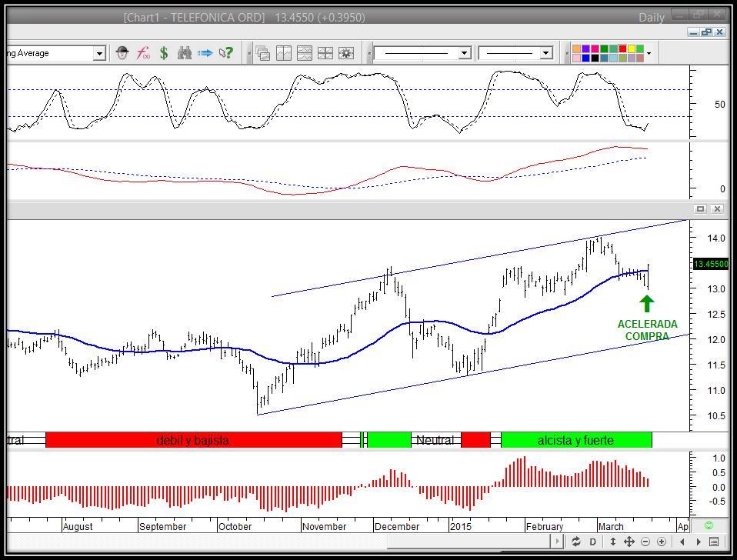Open the line style dropdown
Image resolution: width=737 pixels, height=560 pixels.
tap(465, 53)
